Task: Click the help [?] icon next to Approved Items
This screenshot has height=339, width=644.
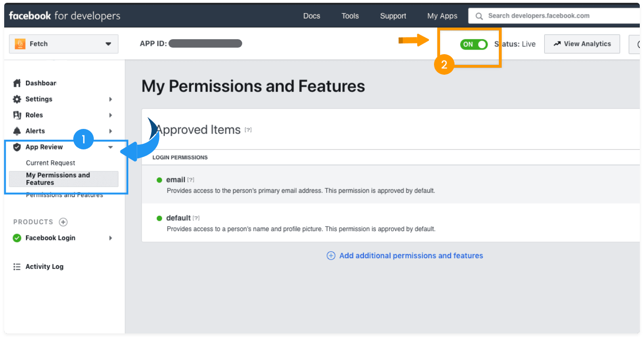Action: (248, 130)
